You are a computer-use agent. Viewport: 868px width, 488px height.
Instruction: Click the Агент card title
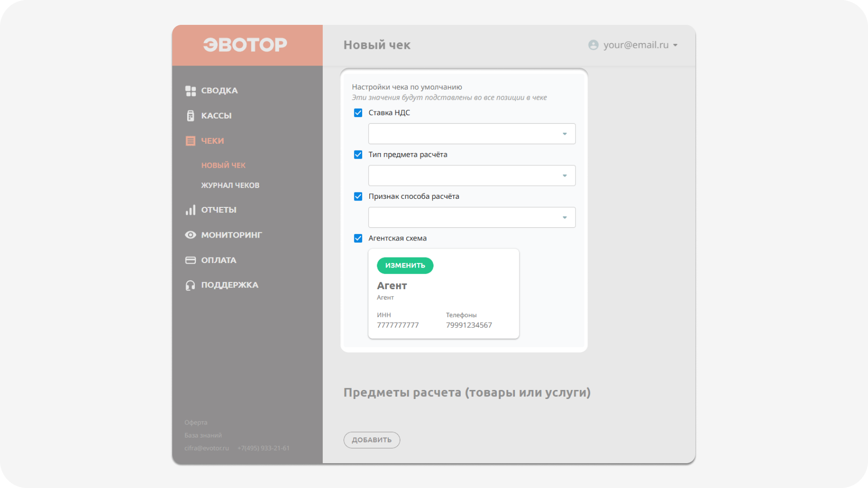click(392, 286)
